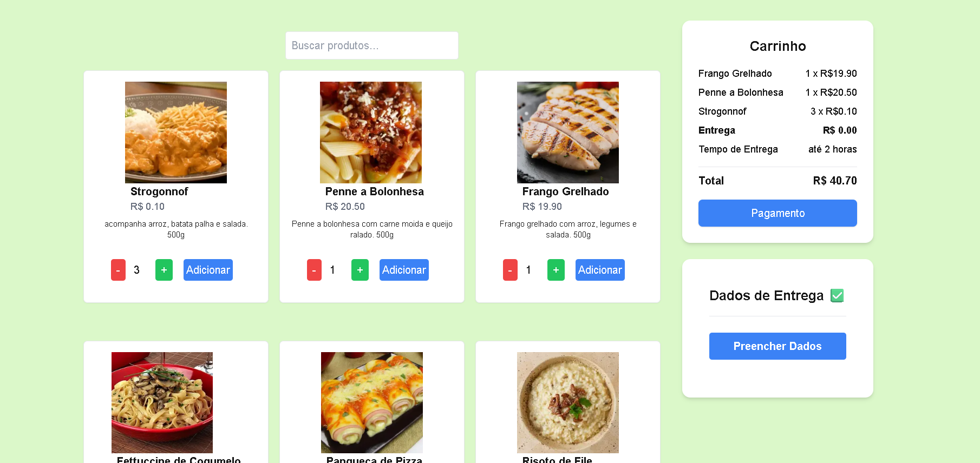
Task: Decrease Penne a Bolonhesa quantity
Action: [x=314, y=270]
